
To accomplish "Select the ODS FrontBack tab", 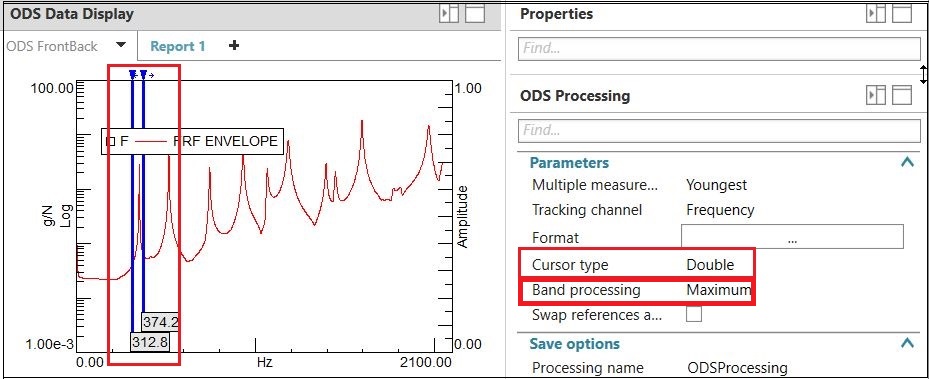I will click(x=52, y=46).
